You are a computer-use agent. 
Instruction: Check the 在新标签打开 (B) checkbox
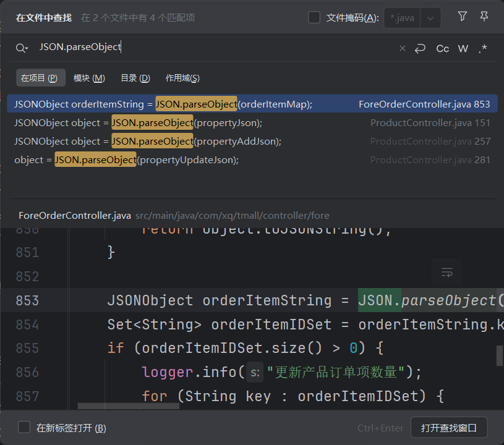[x=24, y=427]
